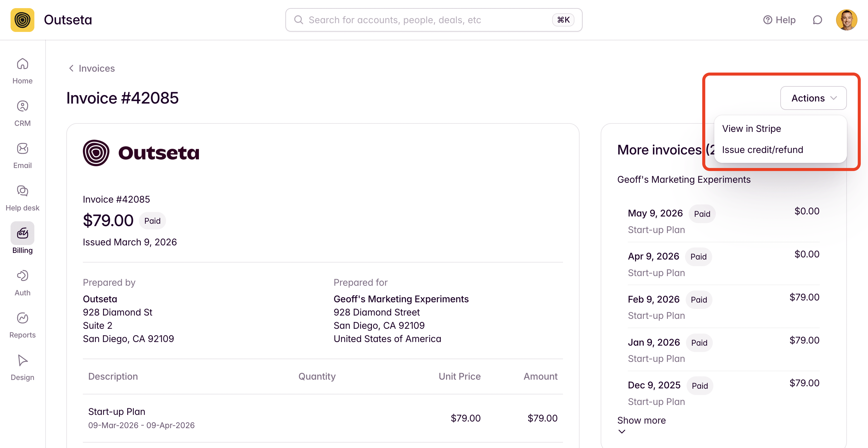This screenshot has width=868, height=448.
Task: Open the chat messages icon
Action: click(x=817, y=20)
